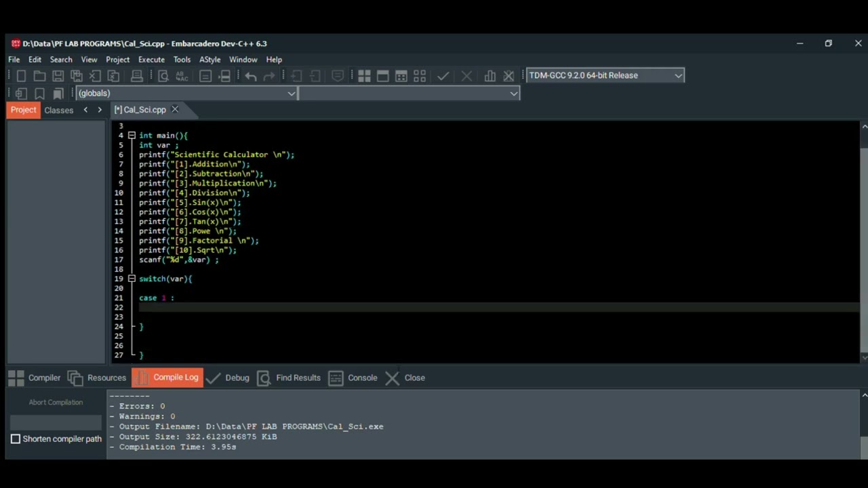Click the Close file toolbar icon
Screen dimensions: 868x488
tap(95, 76)
